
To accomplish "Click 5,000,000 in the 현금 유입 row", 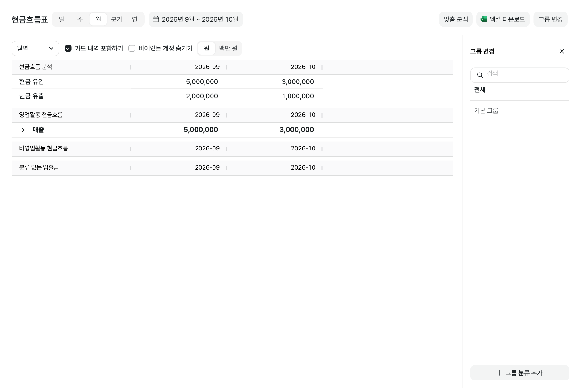I will (x=202, y=82).
